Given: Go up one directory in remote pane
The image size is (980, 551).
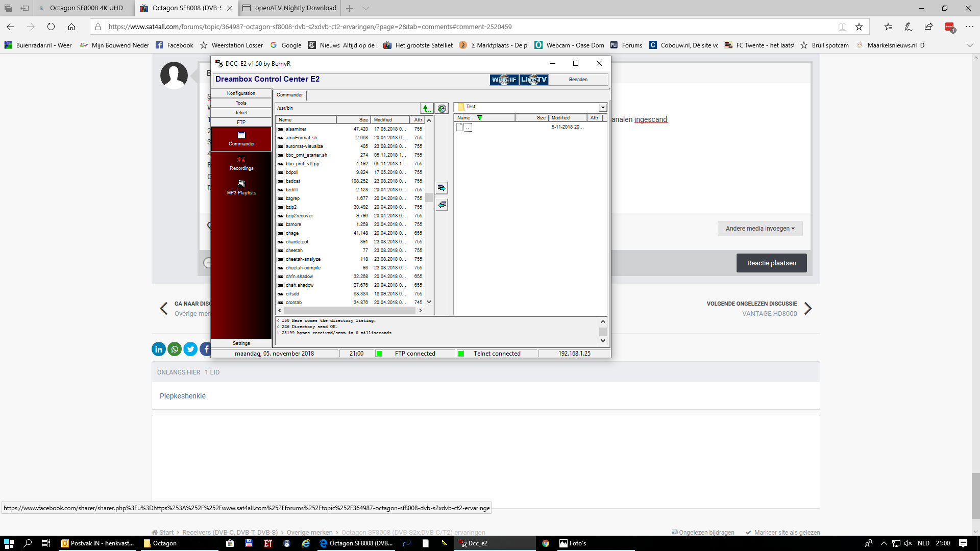Looking at the screenshot, I should click(x=427, y=108).
